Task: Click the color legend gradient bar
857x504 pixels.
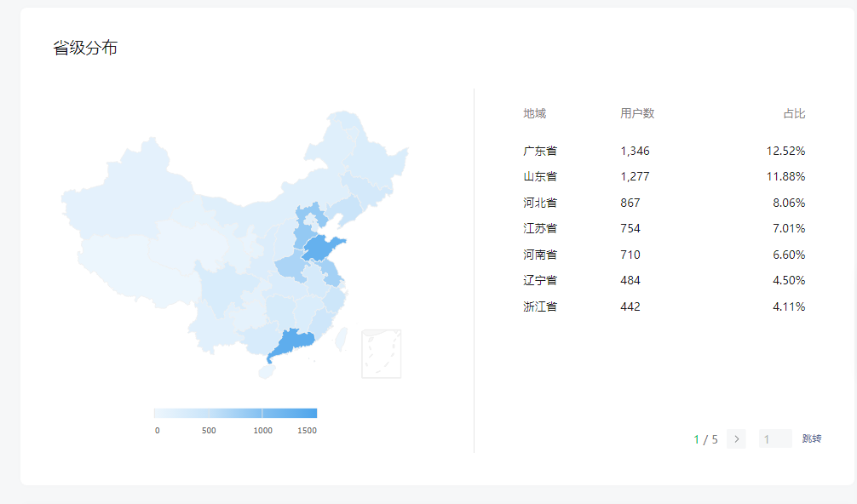Action: pyautogui.click(x=236, y=413)
